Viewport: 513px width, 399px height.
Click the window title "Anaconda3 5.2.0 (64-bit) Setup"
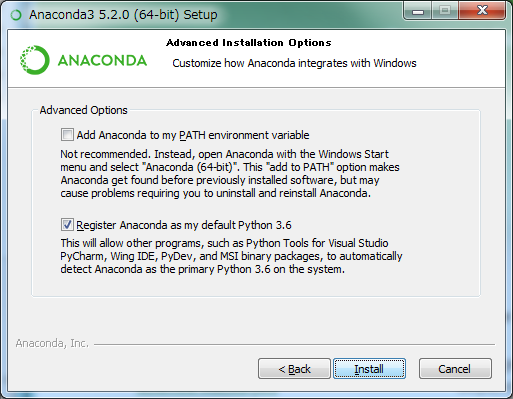(x=123, y=15)
